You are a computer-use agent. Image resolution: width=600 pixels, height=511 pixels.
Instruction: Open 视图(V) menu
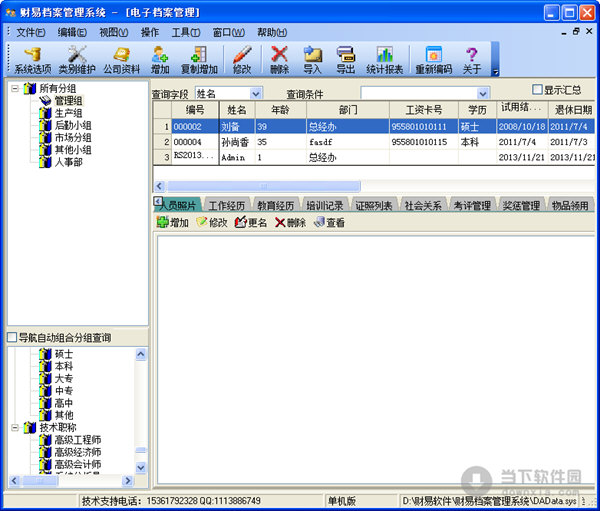[x=114, y=33]
